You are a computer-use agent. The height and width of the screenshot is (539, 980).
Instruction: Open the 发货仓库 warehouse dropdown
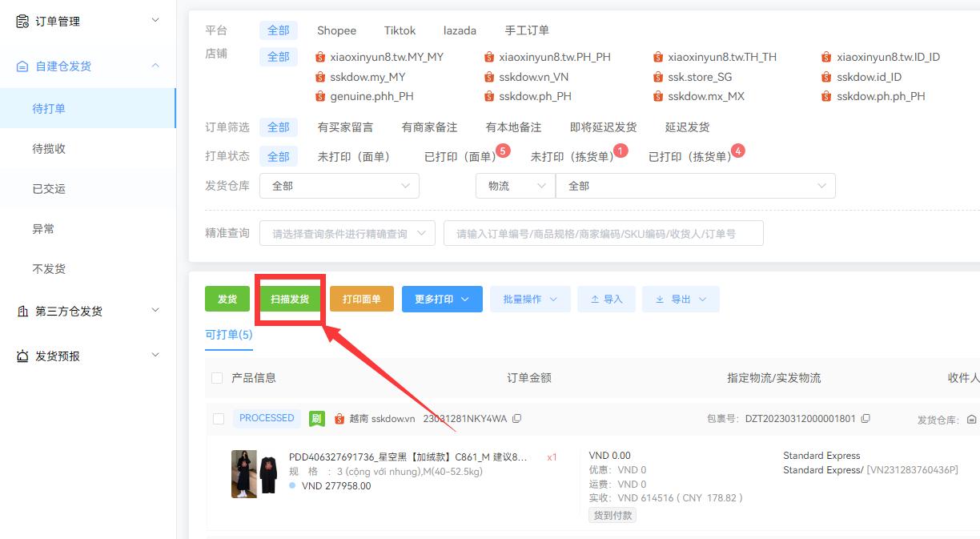coord(339,185)
